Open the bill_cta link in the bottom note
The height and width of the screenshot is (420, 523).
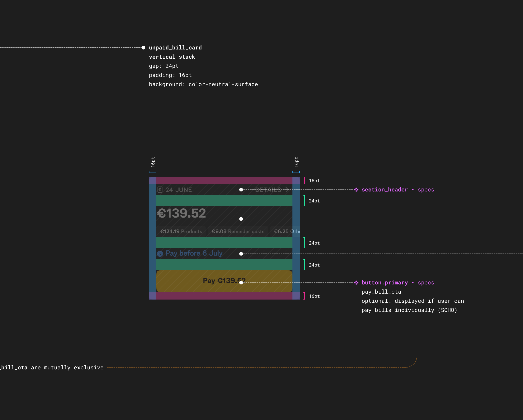(14, 368)
